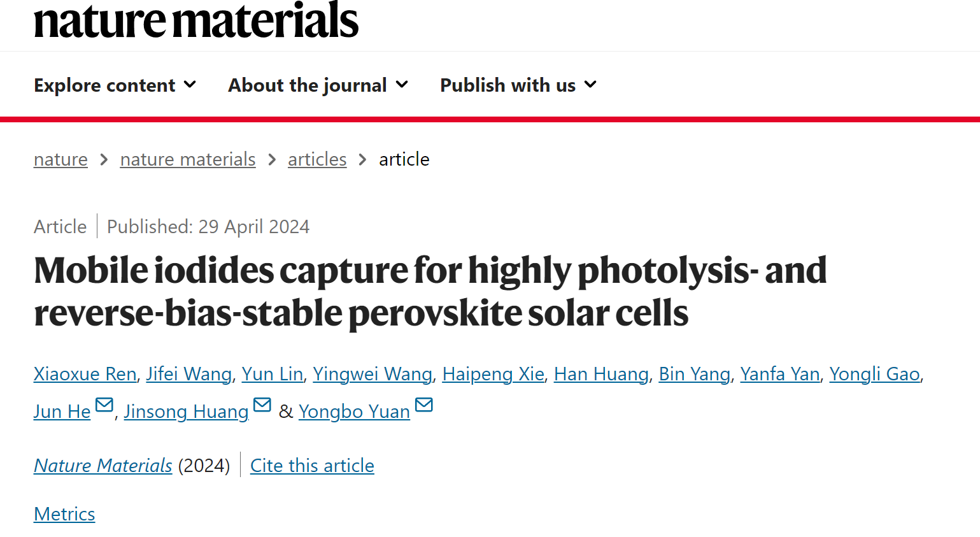Screen dimensions: 980x537
Task: Click author name Bin Yang
Action: click(x=695, y=374)
